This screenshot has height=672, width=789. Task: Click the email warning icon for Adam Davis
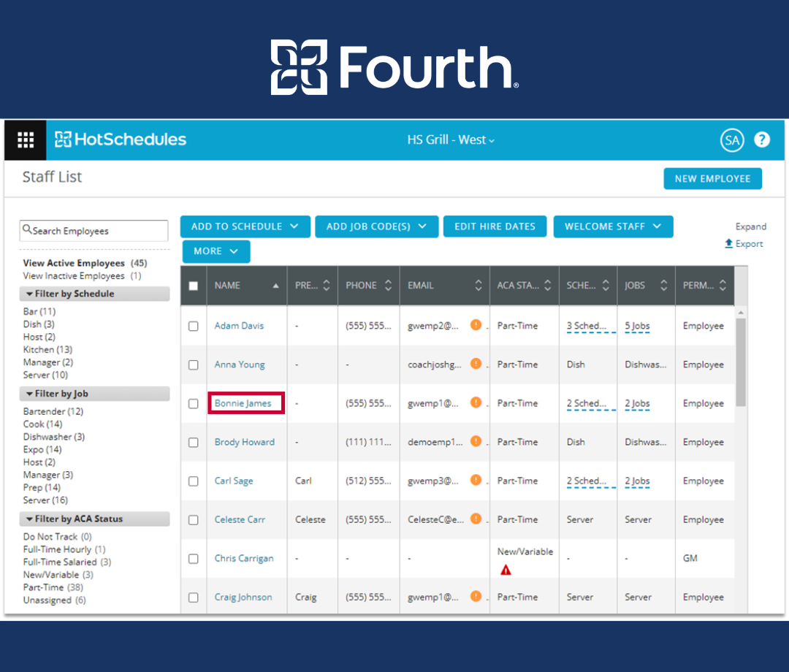476,325
